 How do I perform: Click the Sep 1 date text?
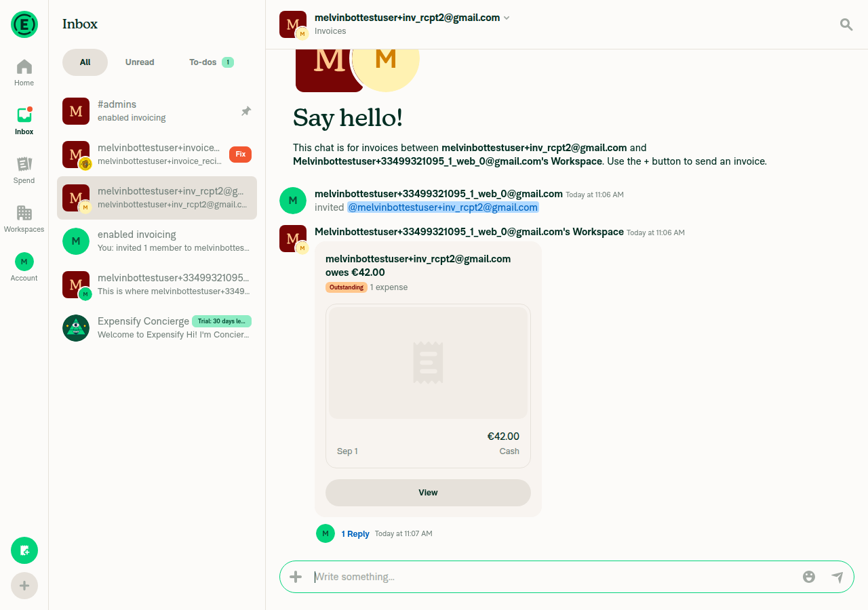point(347,451)
